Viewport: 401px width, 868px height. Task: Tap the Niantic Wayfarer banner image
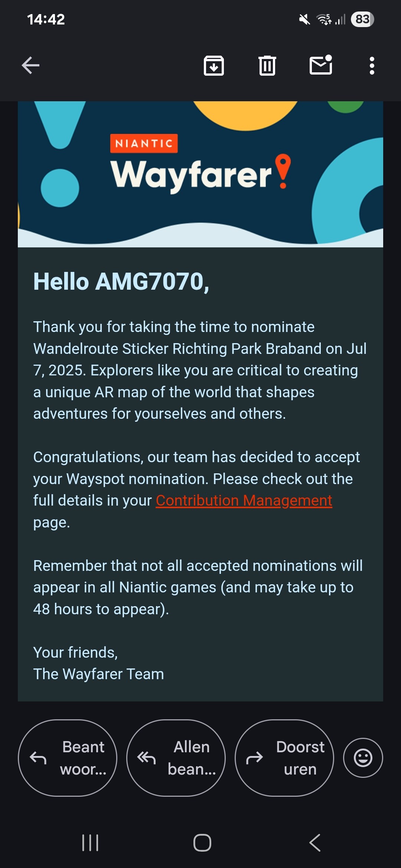tap(200, 174)
